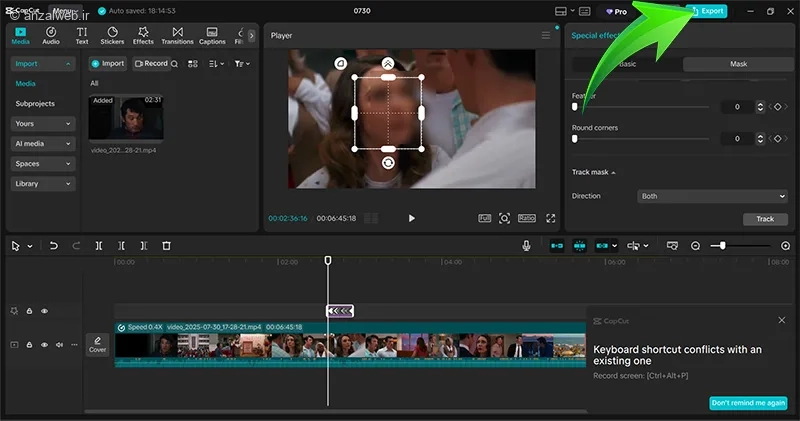Delete selected clip with trash icon
Screen dimensions: 800x421
[x=166, y=245]
